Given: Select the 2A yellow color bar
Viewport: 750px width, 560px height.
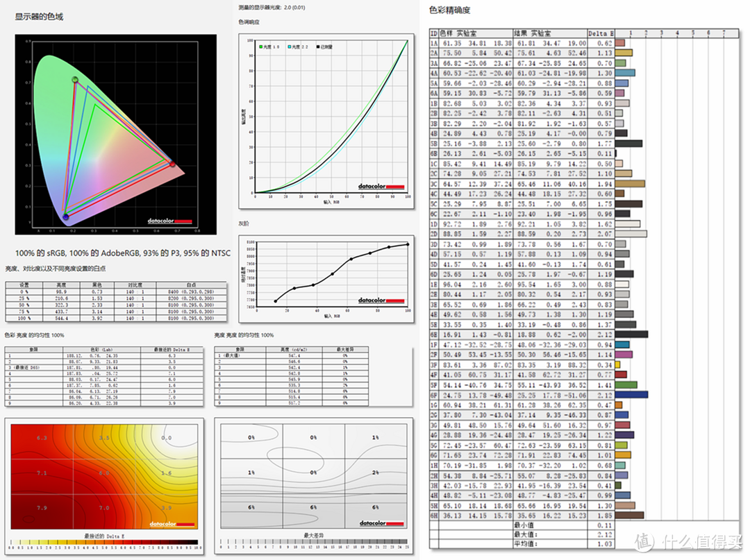Looking at the screenshot, I should pyautogui.click(x=624, y=53).
